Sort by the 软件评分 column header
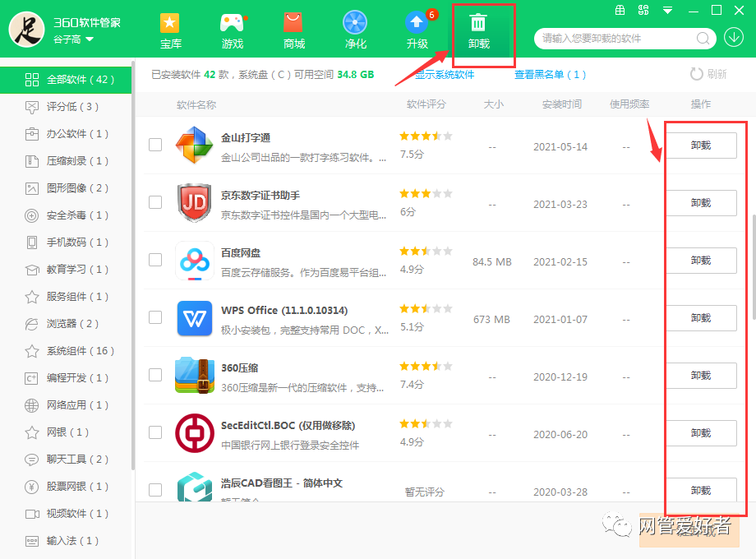The height and width of the screenshot is (559, 756). 426,104
